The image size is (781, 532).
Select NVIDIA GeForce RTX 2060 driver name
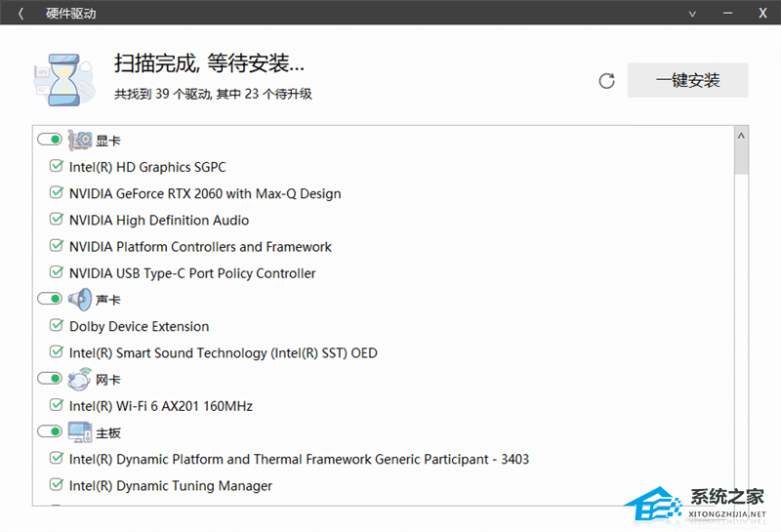tap(205, 194)
